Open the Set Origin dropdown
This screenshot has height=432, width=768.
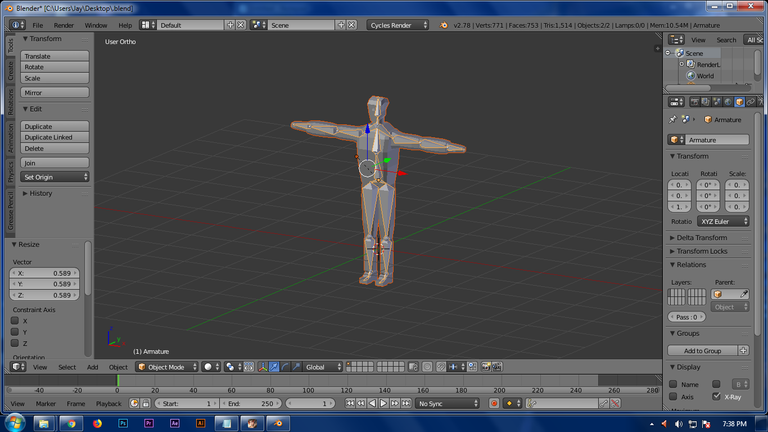pyautogui.click(x=55, y=177)
